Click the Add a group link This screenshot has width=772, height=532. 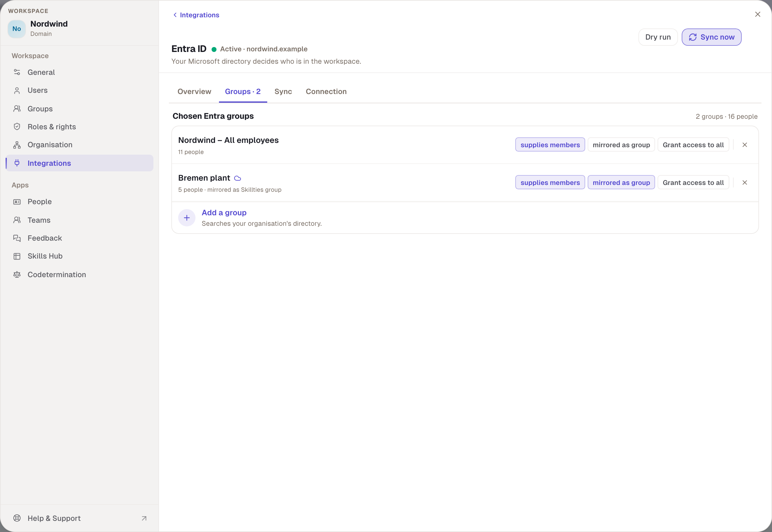click(x=224, y=213)
